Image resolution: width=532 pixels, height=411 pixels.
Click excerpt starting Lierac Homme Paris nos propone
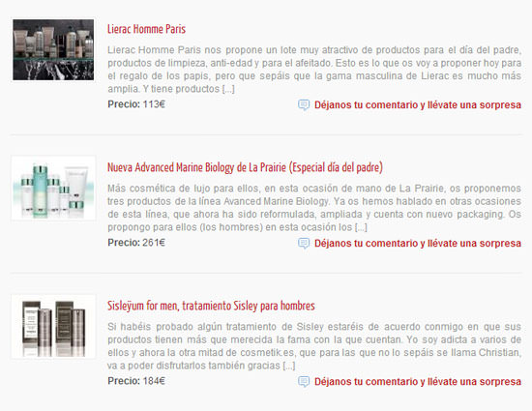[314, 70]
